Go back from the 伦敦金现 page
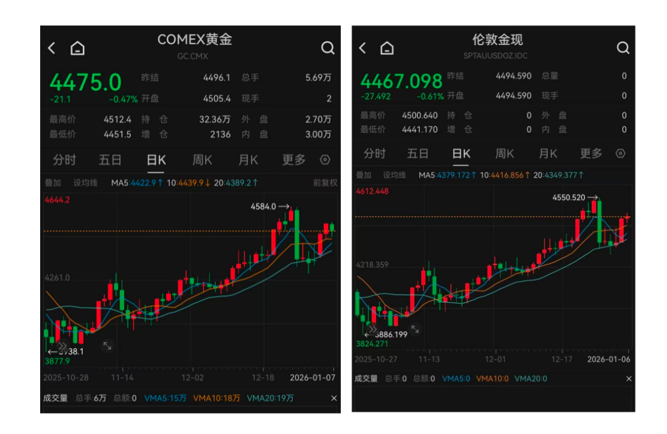 click(362, 48)
